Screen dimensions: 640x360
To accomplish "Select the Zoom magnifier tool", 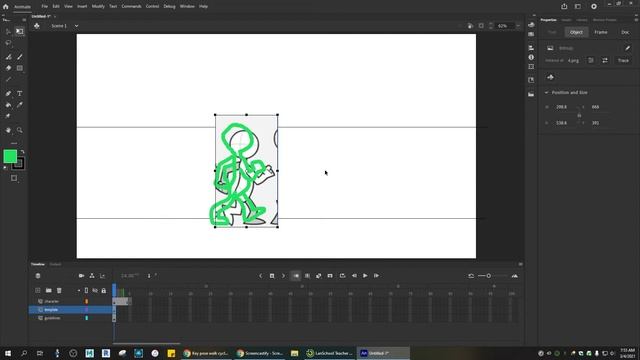I will point(19,130).
